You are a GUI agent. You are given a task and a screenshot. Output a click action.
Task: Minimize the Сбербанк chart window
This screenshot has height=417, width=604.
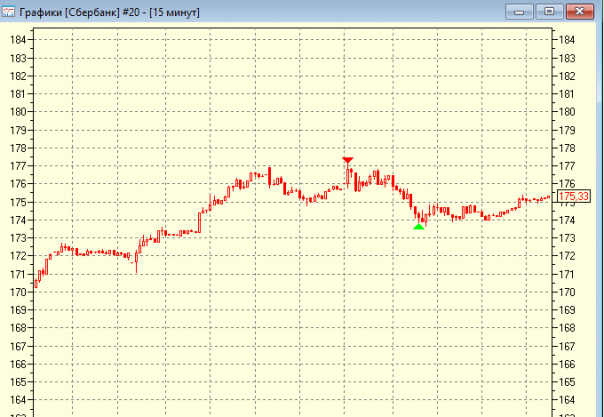point(522,11)
